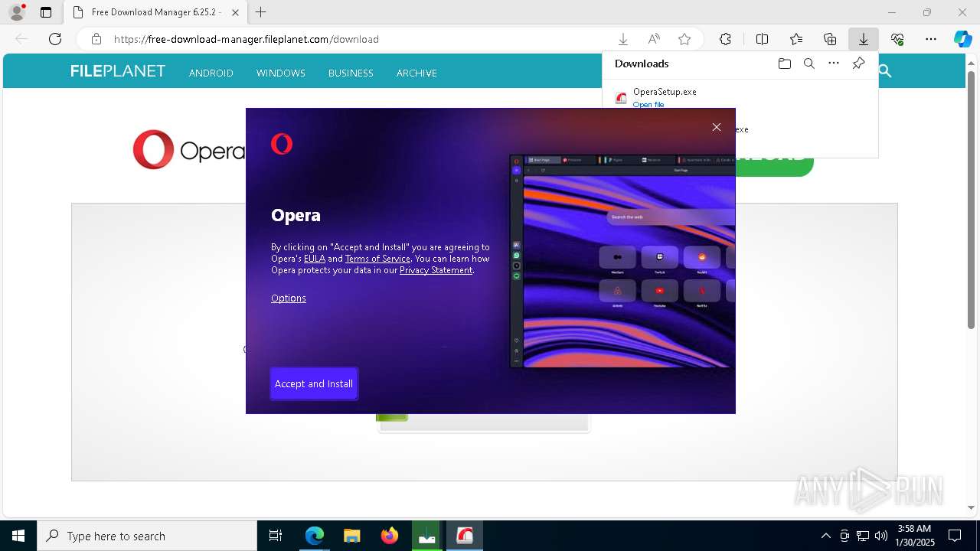The height and width of the screenshot is (551, 980).
Task: Open the Terms of Service link
Action: [x=377, y=259]
